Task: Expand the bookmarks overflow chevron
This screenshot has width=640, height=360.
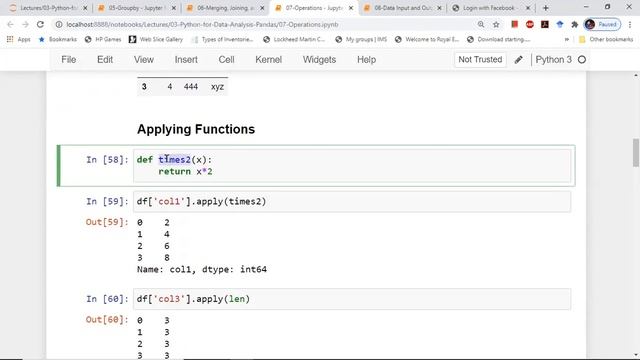Action: [567, 40]
